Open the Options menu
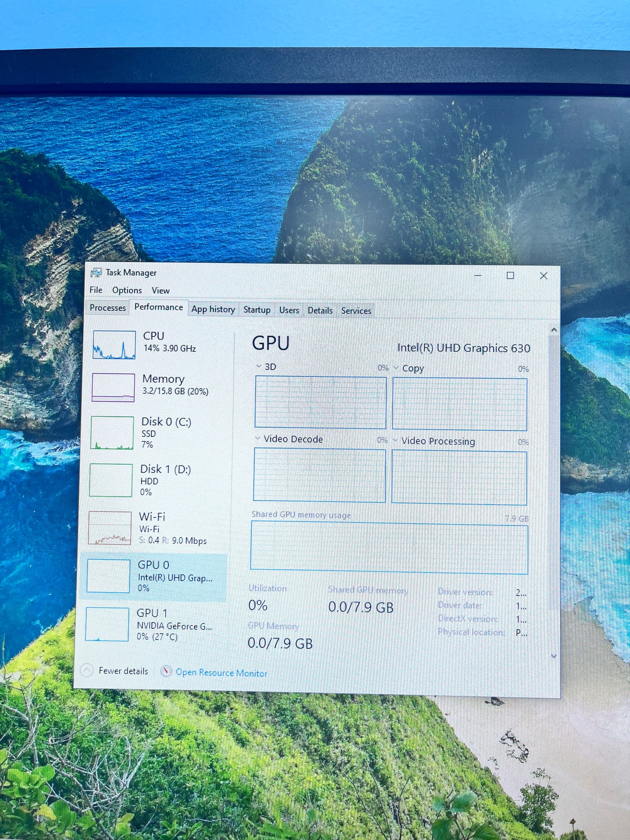Screen dimensions: 630x840 click(x=127, y=290)
